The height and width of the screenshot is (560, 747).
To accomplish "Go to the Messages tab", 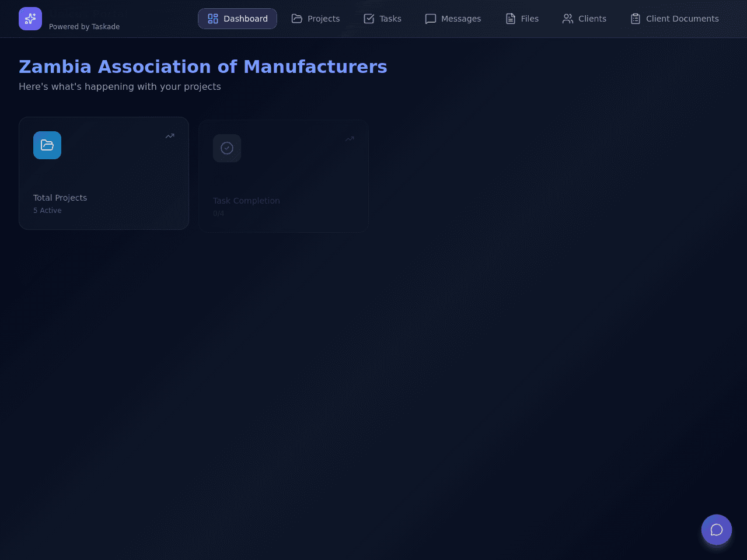I will coord(453,19).
